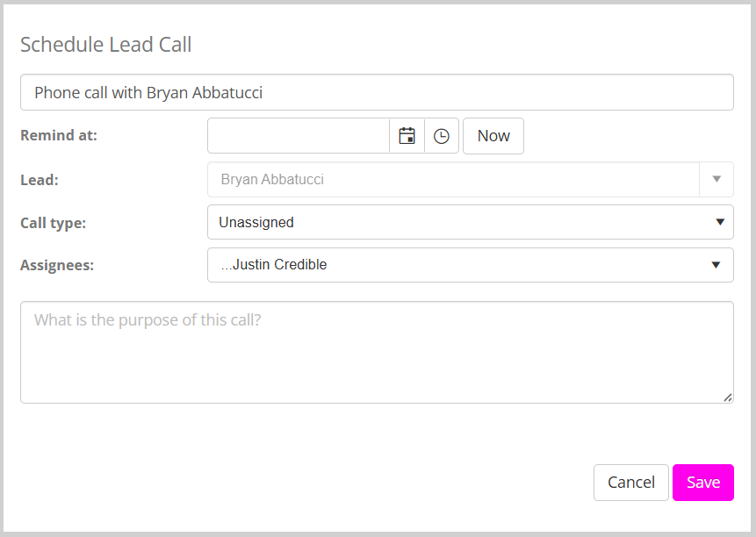Screen dimensions: 756x537
Task: Cancel the lead call dialog
Action: 631,483
